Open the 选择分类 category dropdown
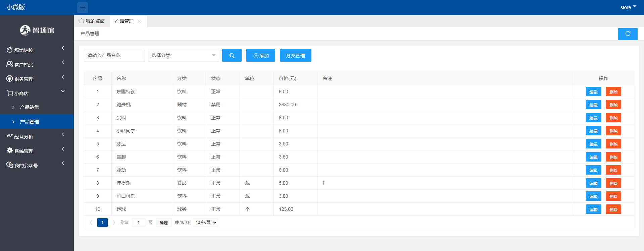Image resolution: width=644 pixels, height=251 pixels. point(183,55)
